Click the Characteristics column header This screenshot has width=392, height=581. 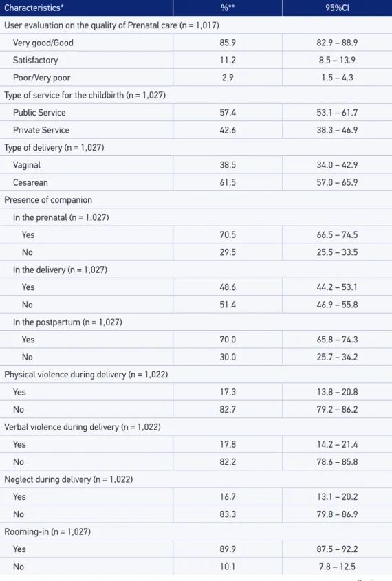click(34, 8)
